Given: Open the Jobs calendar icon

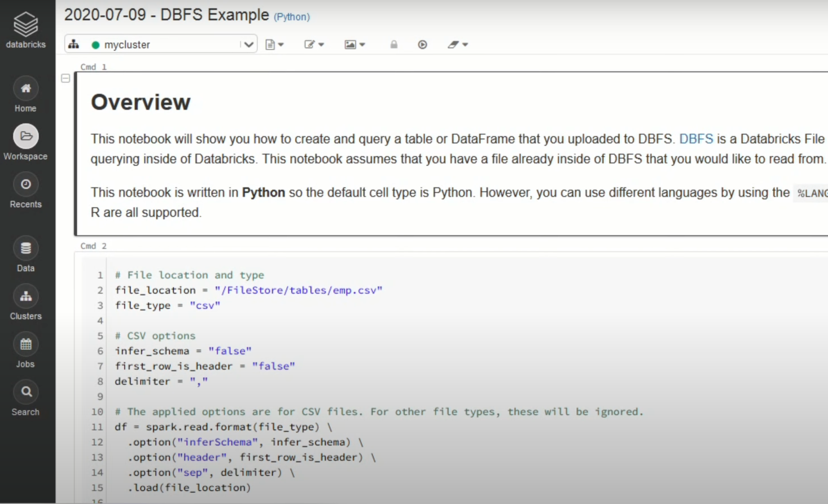Looking at the screenshot, I should (x=26, y=344).
